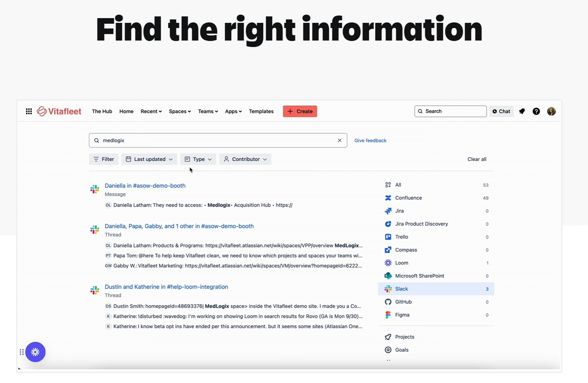Open the user profile avatar
The height and width of the screenshot is (383, 588).
pos(551,111)
